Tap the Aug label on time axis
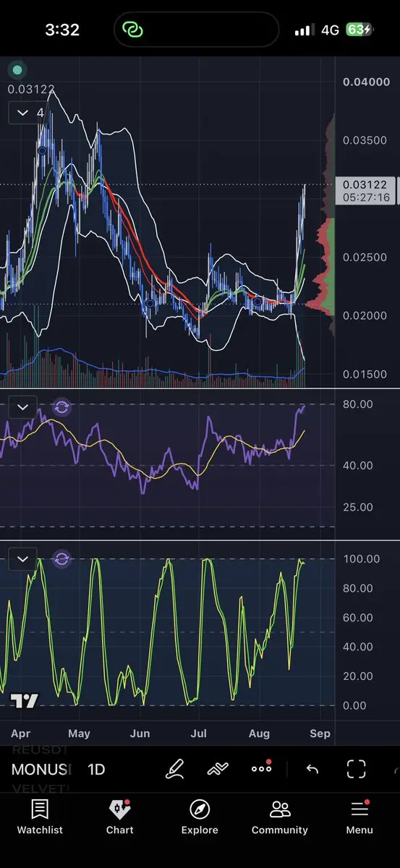 pos(259,733)
